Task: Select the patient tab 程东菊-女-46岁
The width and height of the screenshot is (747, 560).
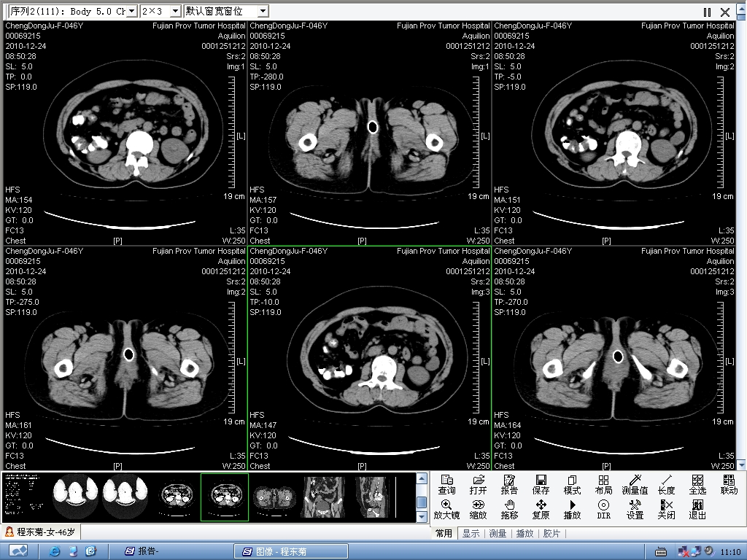Action: [x=41, y=532]
